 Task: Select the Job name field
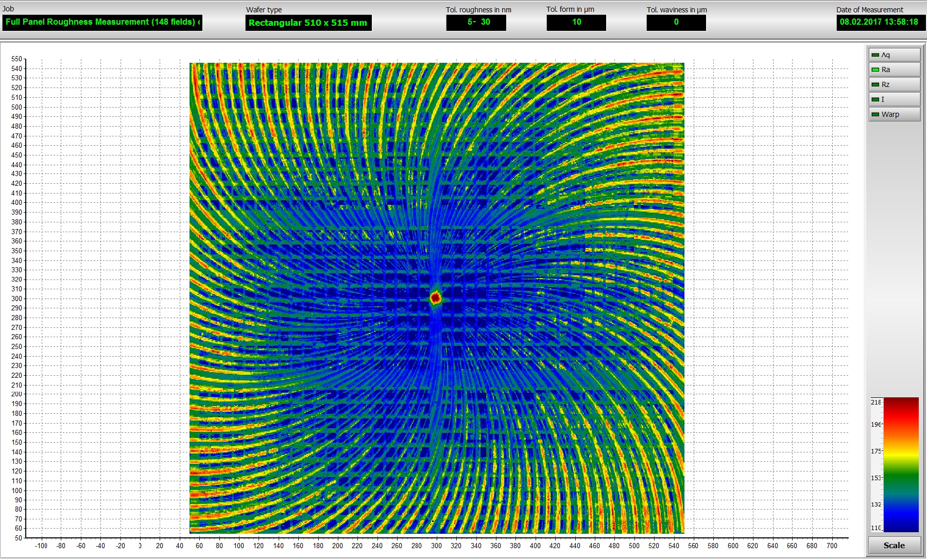(x=102, y=22)
